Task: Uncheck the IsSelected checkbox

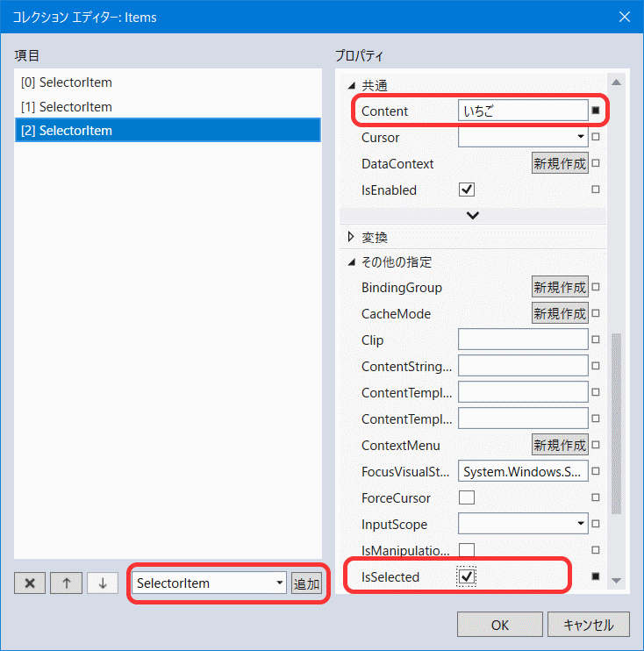Action: tap(467, 576)
